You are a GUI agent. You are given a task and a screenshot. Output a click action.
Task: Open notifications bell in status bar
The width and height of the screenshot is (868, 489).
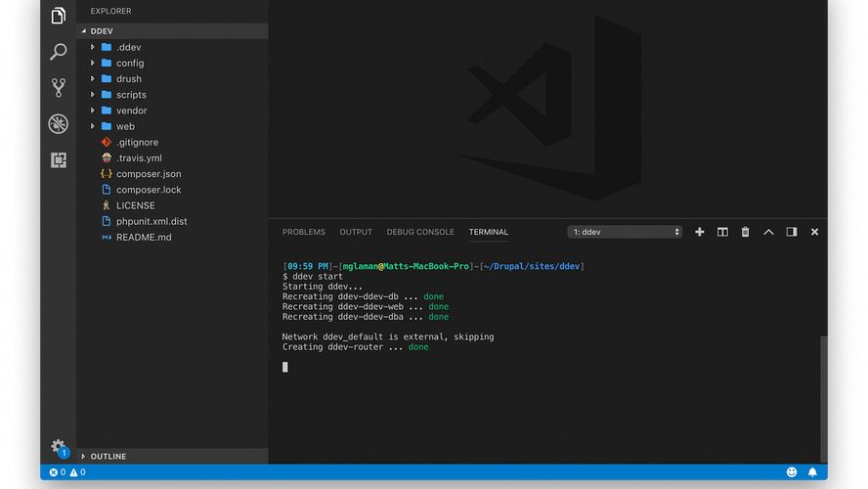click(x=812, y=471)
